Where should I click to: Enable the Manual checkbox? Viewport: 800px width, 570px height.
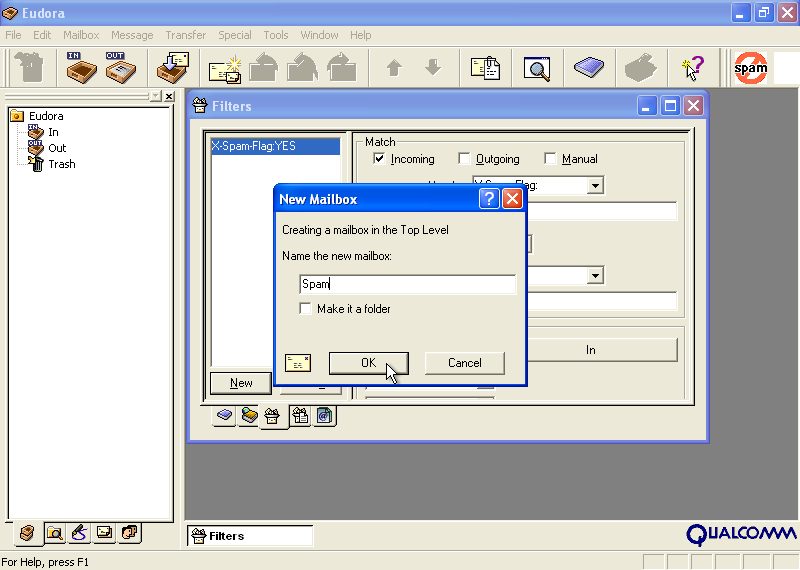click(550, 159)
